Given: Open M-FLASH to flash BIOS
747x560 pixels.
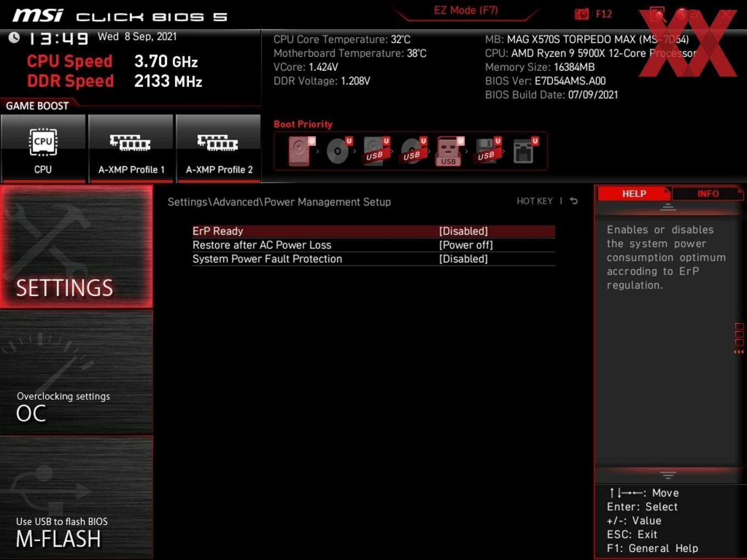Looking at the screenshot, I should coord(76,497).
